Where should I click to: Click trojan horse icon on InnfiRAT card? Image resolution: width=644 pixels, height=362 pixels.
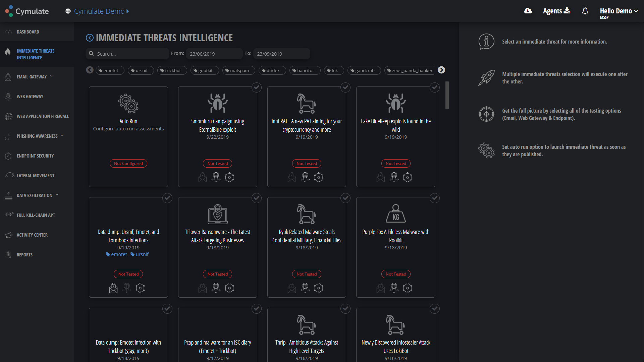307,103
